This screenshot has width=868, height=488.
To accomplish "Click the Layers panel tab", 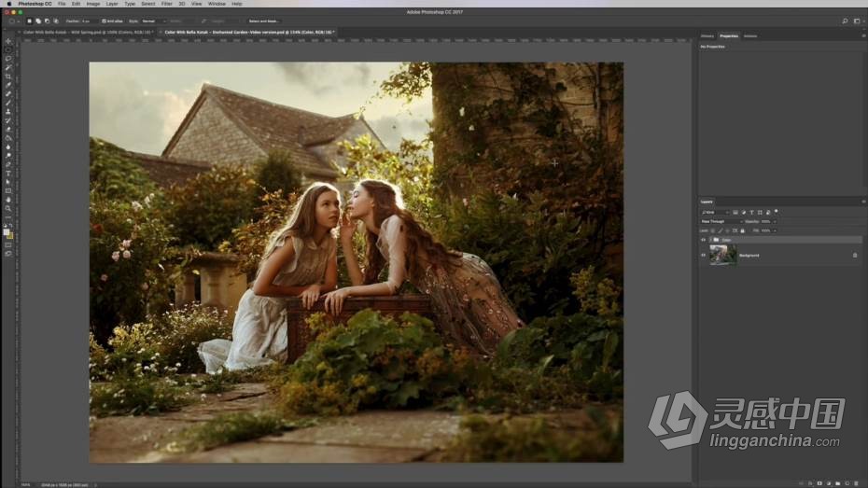I will coord(707,202).
